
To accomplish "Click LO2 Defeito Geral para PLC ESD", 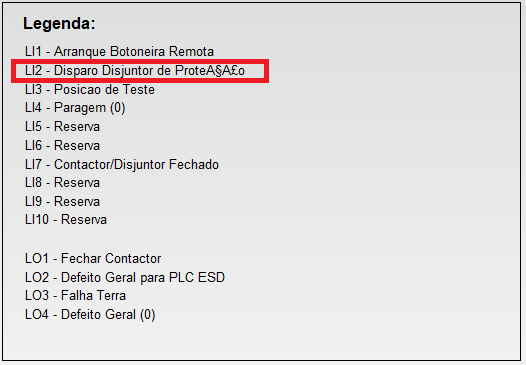I will tap(125, 277).
